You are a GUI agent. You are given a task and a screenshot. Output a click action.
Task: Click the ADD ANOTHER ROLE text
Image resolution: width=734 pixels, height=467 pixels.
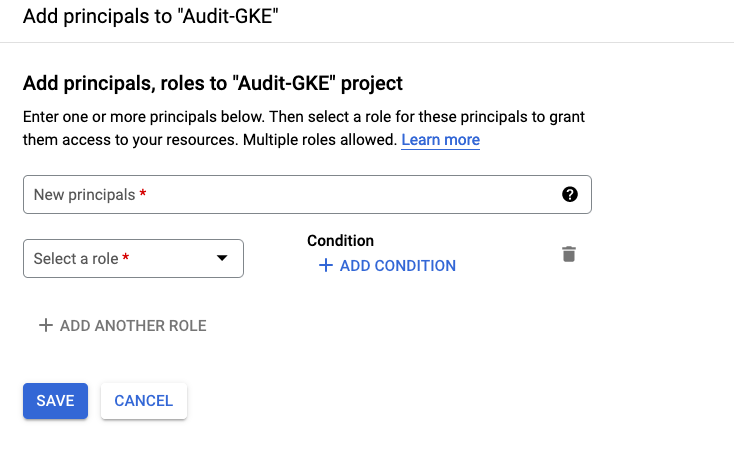[133, 326]
